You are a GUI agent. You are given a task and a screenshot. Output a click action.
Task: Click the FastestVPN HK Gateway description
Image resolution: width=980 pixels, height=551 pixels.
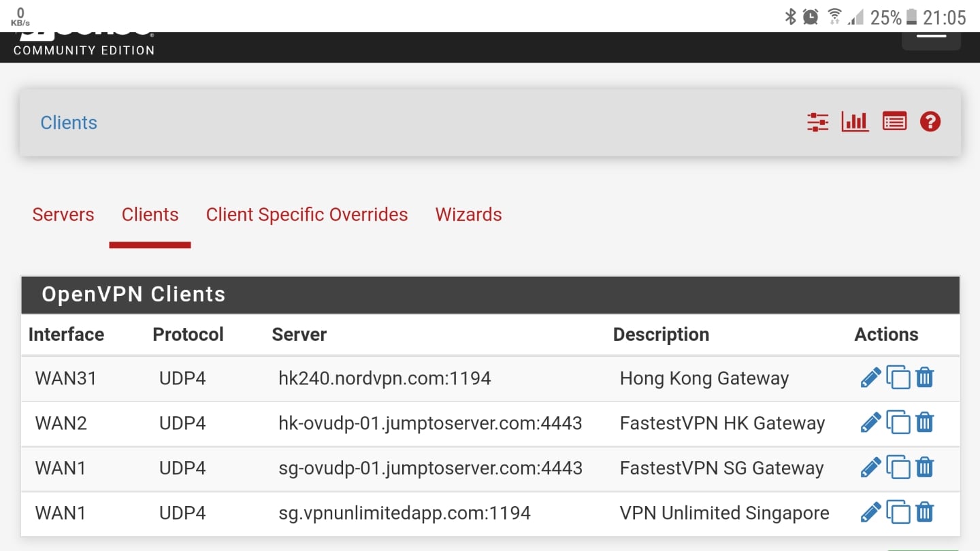[x=722, y=423]
